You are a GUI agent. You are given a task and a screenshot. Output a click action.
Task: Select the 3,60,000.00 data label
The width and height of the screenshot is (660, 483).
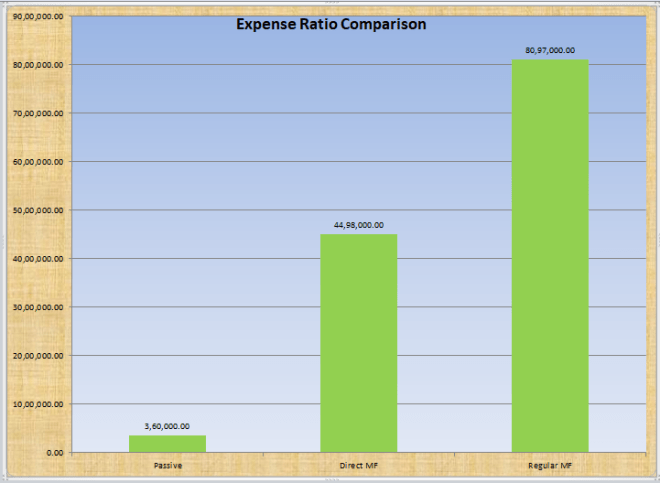[168, 425]
